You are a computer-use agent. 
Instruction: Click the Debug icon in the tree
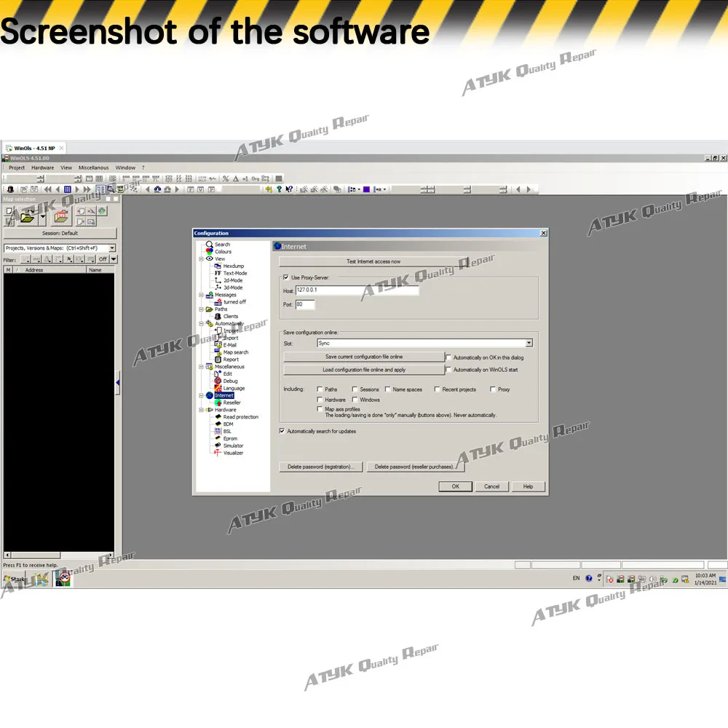click(218, 381)
